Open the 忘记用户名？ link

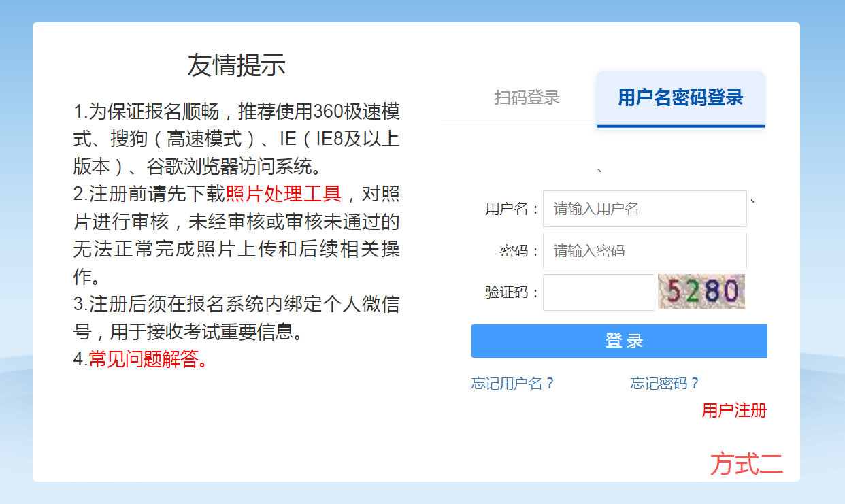coord(513,384)
